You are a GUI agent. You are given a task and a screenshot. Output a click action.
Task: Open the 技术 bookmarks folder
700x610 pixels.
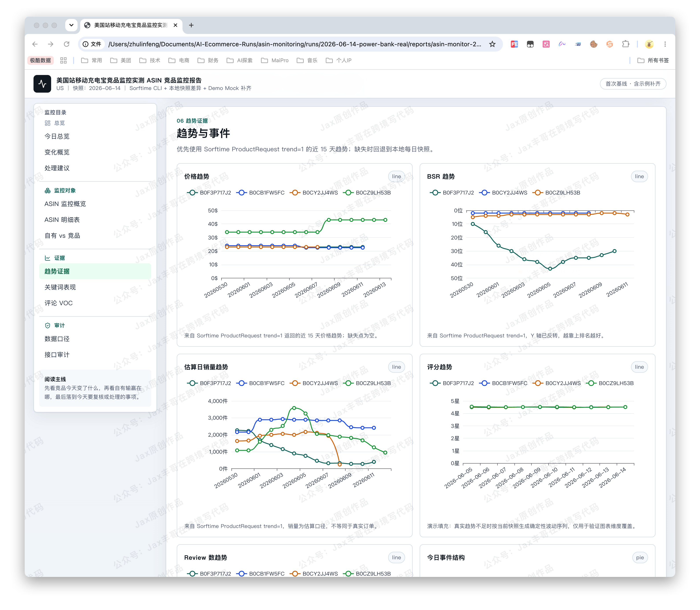(x=150, y=60)
